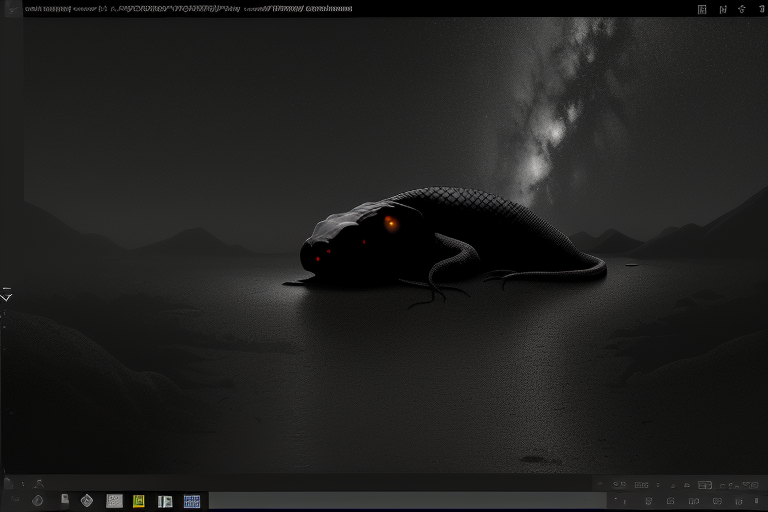The image size is (768, 512).
Task: Click the small white document icon in the bottom bar
Action: pos(64,499)
